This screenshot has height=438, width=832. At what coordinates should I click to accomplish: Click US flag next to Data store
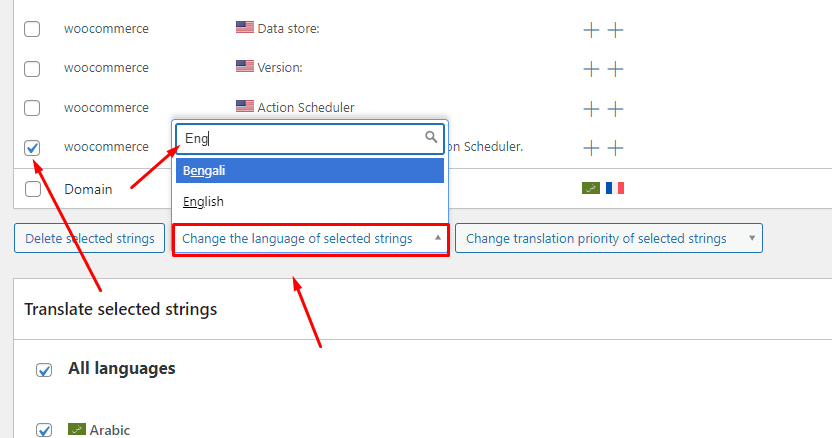pos(245,27)
